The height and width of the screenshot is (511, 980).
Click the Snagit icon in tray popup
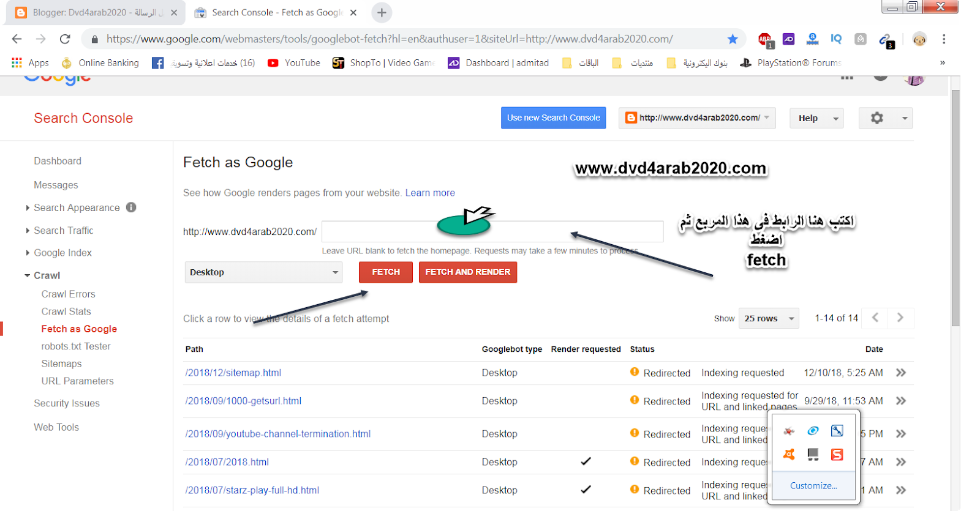pos(837,454)
